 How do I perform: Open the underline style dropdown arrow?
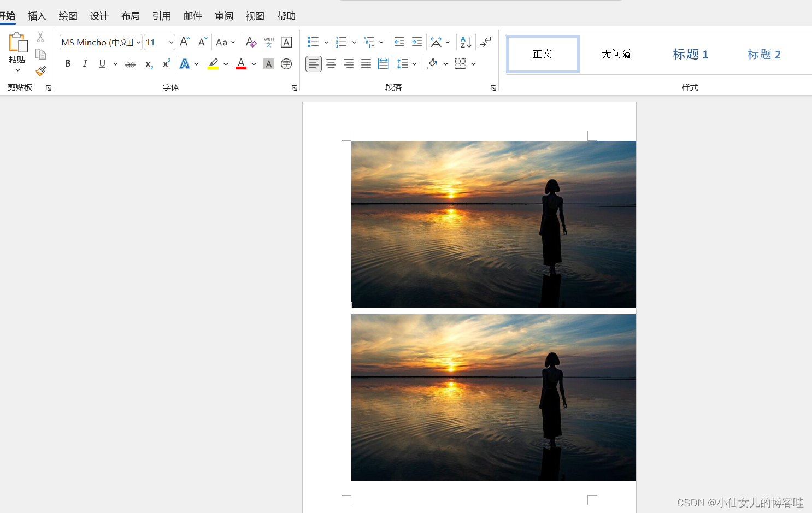115,64
